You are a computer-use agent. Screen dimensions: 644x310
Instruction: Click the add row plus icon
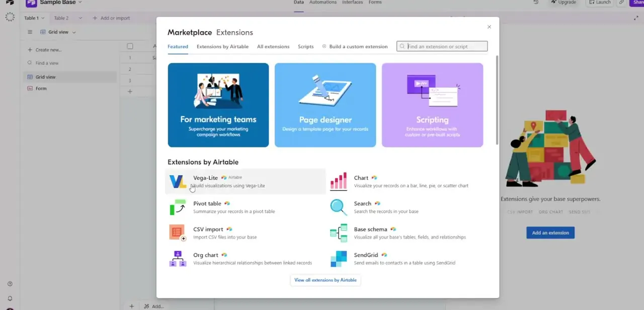[x=130, y=92]
